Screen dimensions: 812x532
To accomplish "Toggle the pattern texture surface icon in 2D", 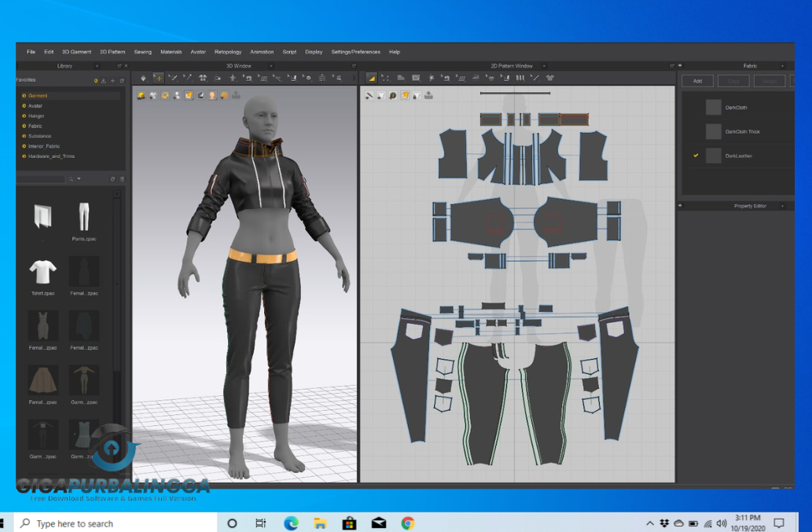I will pyautogui.click(x=405, y=95).
